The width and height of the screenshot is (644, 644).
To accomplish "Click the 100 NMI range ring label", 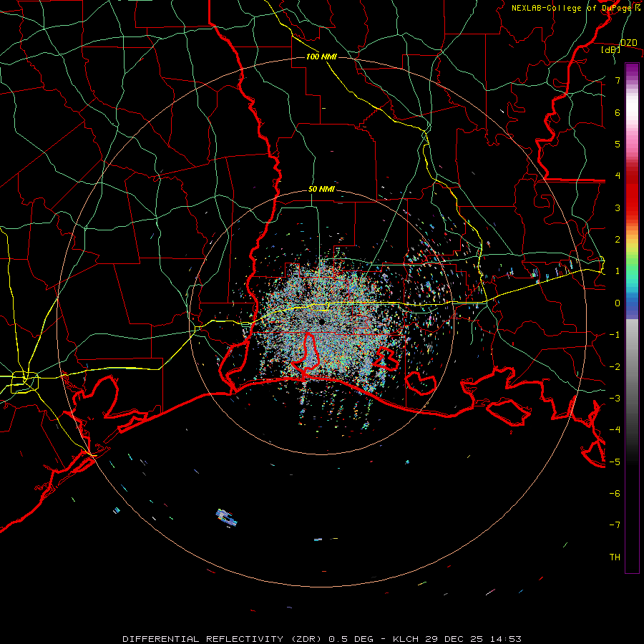I will coord(321,57).
